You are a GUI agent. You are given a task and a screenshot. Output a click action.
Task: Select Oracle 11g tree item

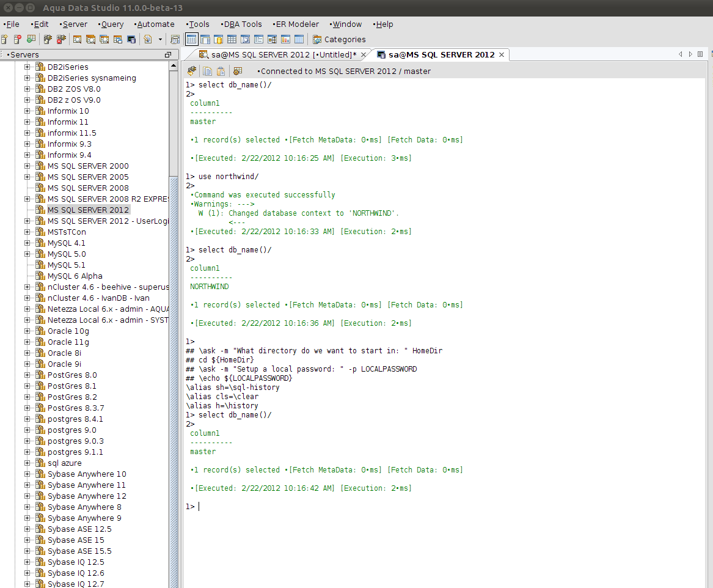68,342
